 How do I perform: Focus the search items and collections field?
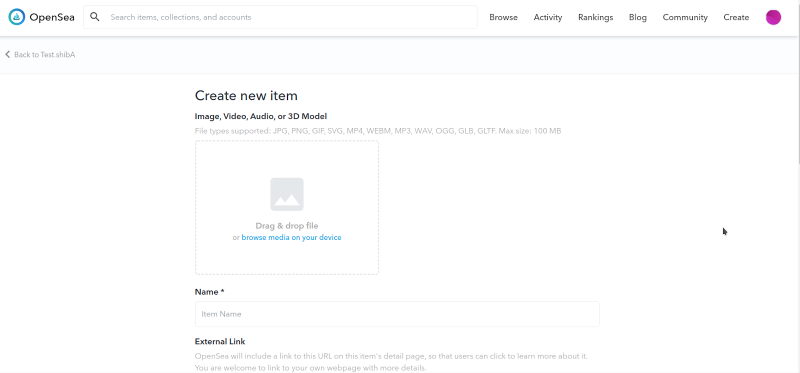(x=280, y=17)
